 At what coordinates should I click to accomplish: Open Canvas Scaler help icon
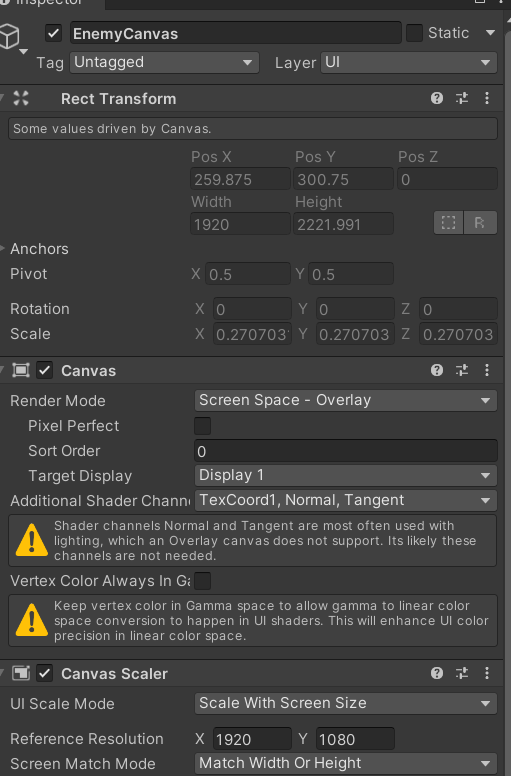pyautogui.click(x=437, y=673)
